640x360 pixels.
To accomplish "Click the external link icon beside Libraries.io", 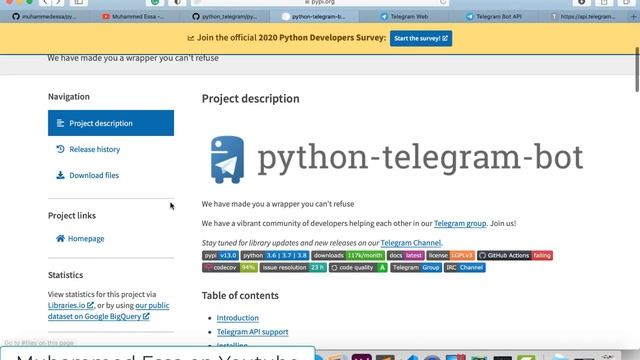I will 90,305.
